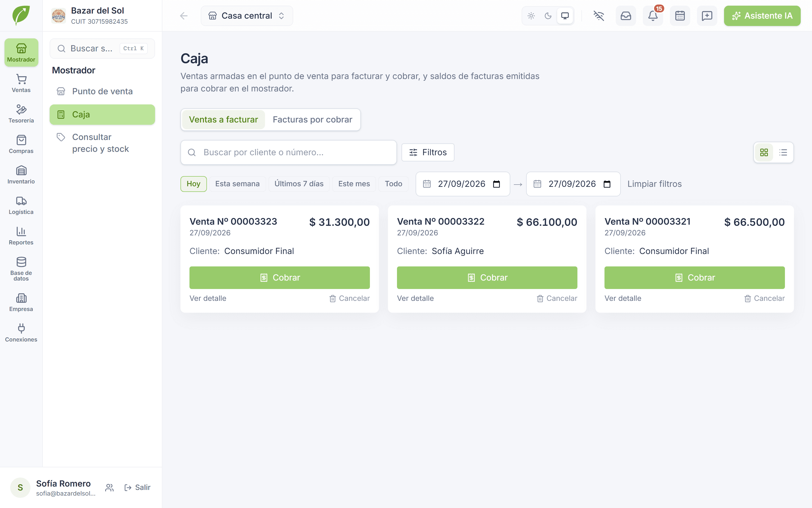The height and width of the screenshot is (508, 812).
Task: Cancel Venta Nº 00003322
Action: coord(557,298)
